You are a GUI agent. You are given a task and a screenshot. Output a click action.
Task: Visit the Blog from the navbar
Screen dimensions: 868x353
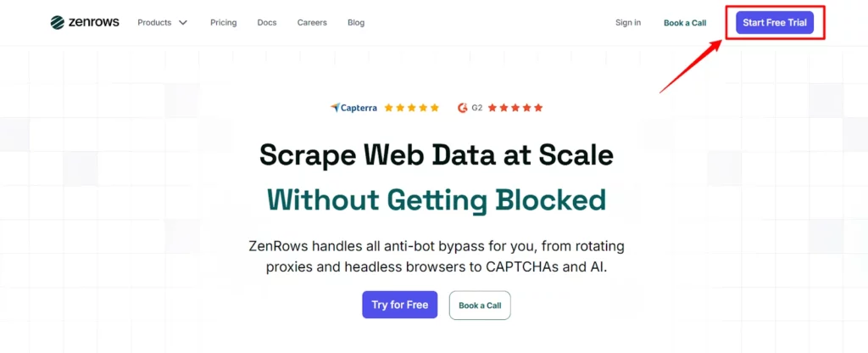click(x=356, y=23)
